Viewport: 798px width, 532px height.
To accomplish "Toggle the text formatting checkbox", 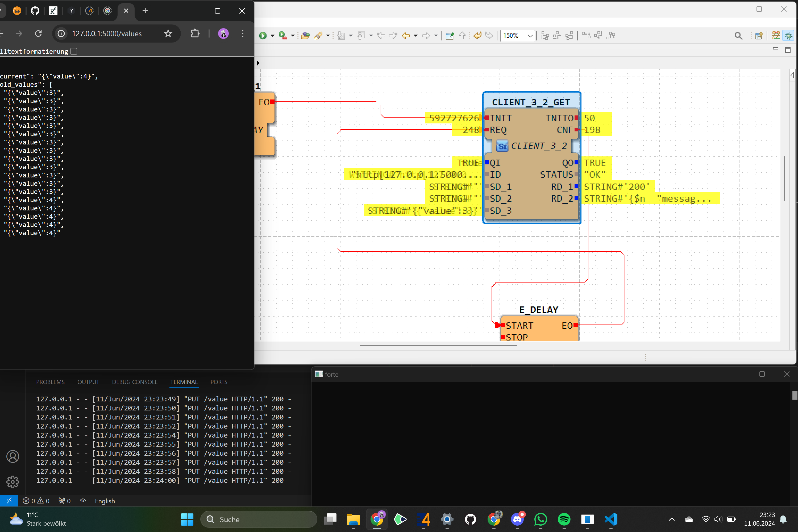I will click(x=74, y=51).
